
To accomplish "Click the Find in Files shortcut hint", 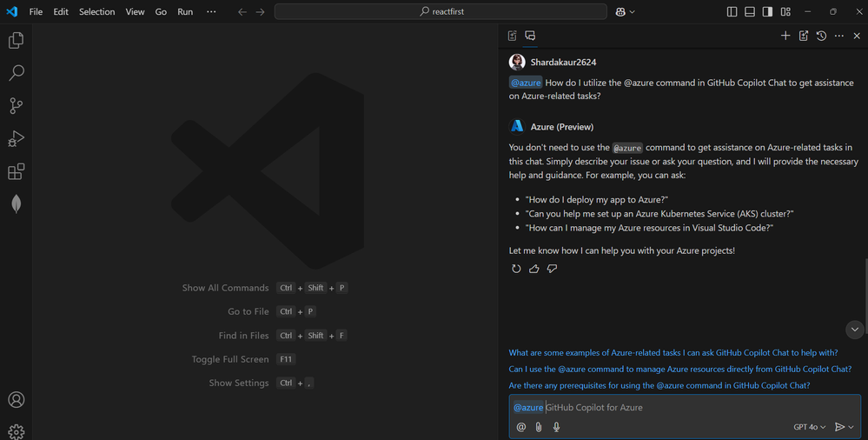I will [x=283, y=336].
